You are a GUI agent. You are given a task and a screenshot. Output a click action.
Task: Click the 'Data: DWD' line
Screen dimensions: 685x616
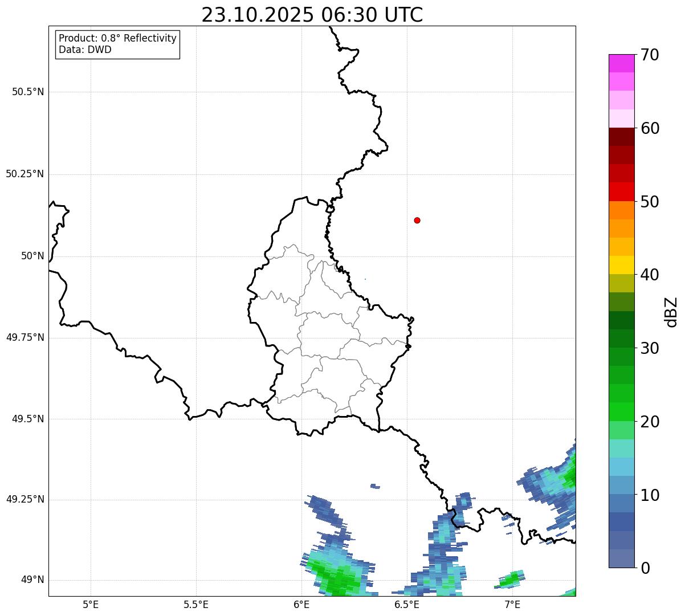click(85, 50)
